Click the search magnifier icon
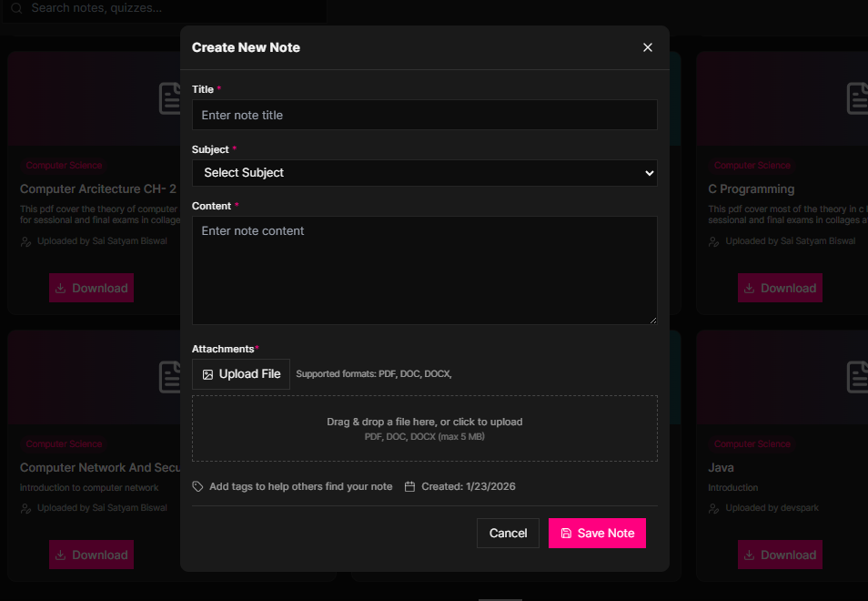This screenshot has width=868, height=601. tap(16, 8)
